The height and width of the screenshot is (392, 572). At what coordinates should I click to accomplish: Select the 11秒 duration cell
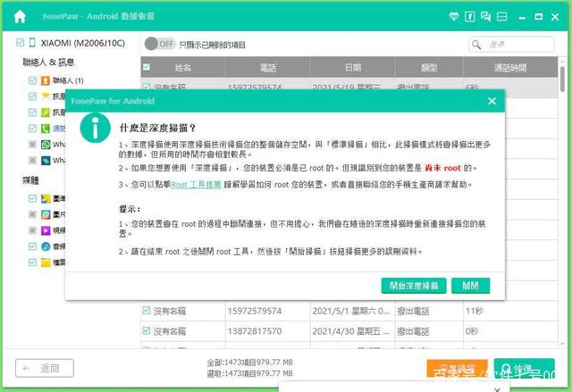click(x=510, y=311)
